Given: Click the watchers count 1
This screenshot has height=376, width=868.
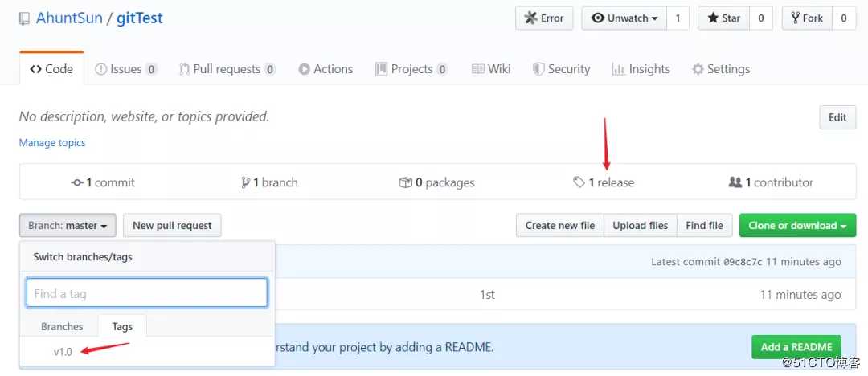Looking at the screenshot, I should pyautogui.click(x=678, y=18).
